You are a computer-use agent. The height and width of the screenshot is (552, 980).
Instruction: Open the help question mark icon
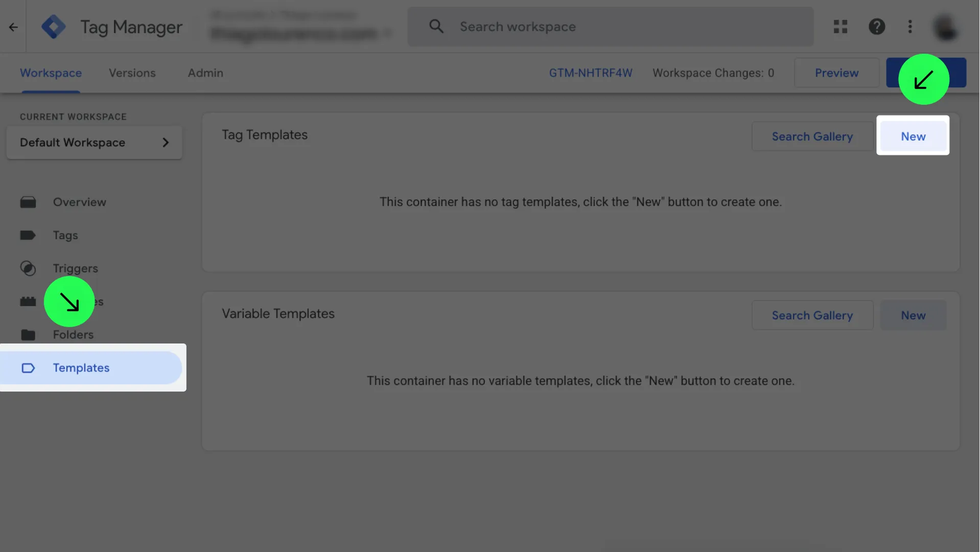click(877, 27)
